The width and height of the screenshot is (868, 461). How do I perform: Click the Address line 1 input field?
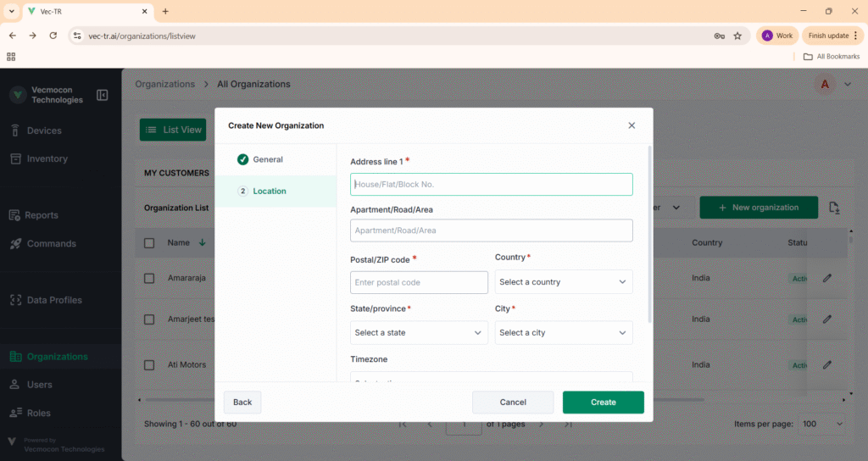(x=491, y=184)
